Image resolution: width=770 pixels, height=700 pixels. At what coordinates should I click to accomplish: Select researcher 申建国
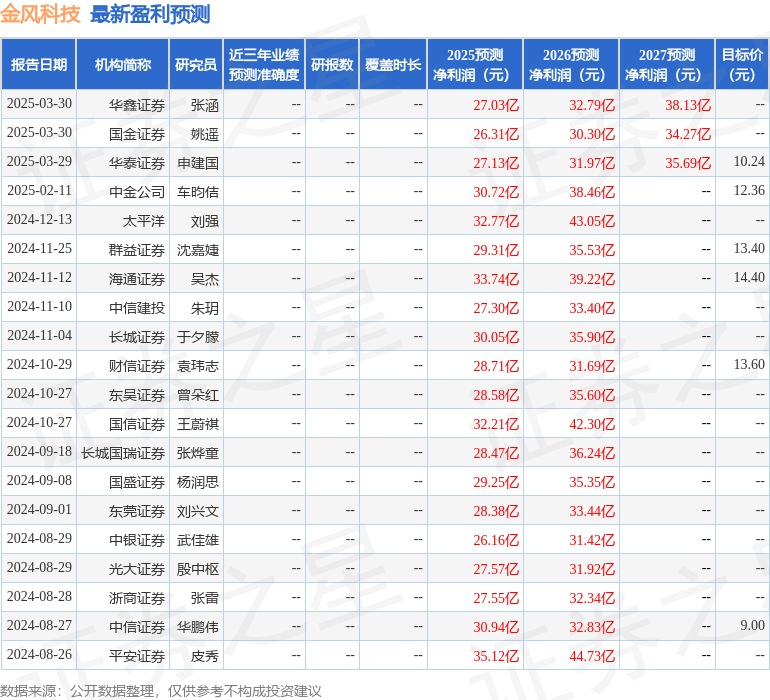tap(197, 163)
